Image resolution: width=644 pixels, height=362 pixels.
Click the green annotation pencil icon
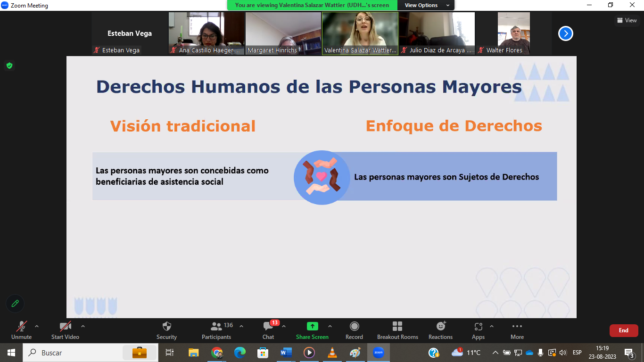coord(15,304)
